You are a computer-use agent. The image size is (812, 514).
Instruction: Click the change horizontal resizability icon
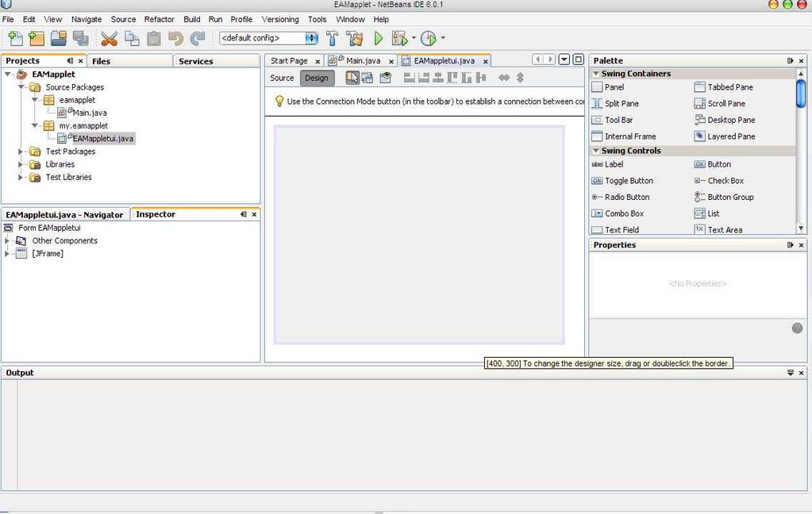tap(504, 78)
